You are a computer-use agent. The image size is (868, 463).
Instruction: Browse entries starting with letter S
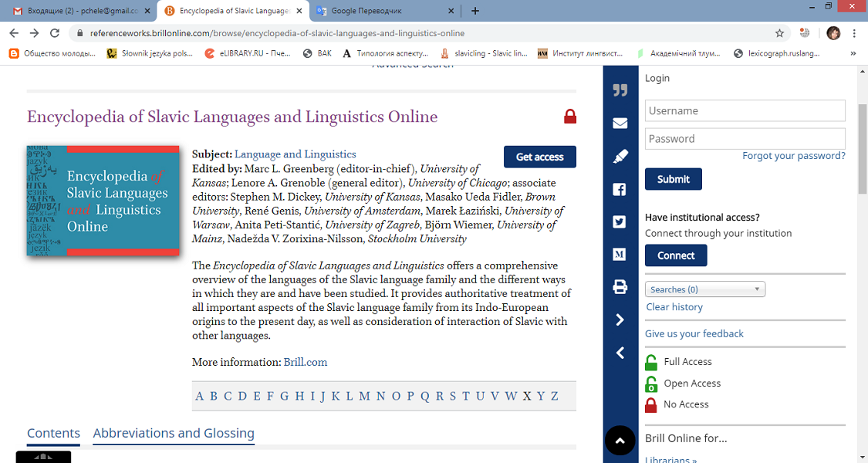453,396
